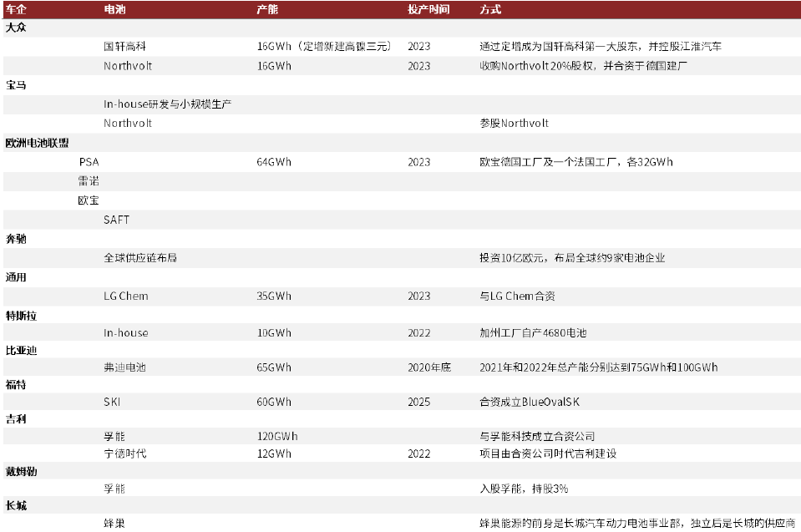Screen dimensions: 801x532
Task: Click the 产能 column header
Action: click(267, 9)
